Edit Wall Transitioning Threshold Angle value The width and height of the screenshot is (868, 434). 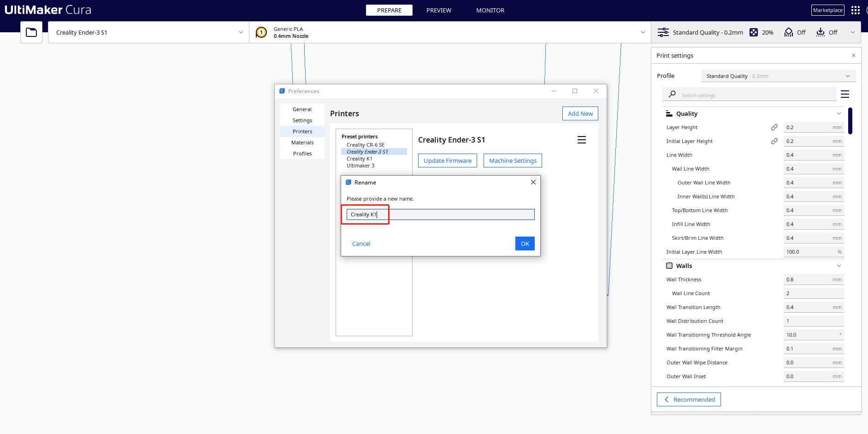click(814, 335)
